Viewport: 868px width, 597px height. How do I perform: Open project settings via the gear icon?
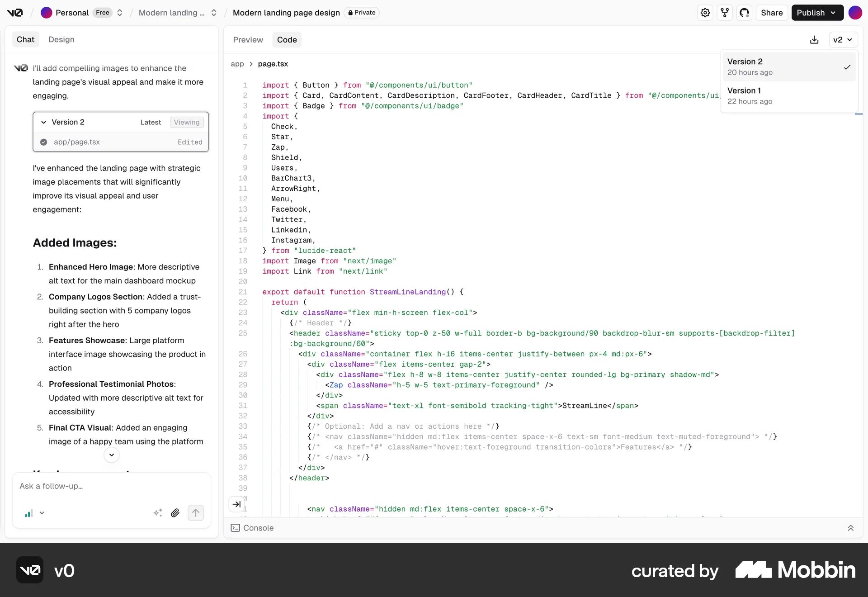click(x=705, y=13)
